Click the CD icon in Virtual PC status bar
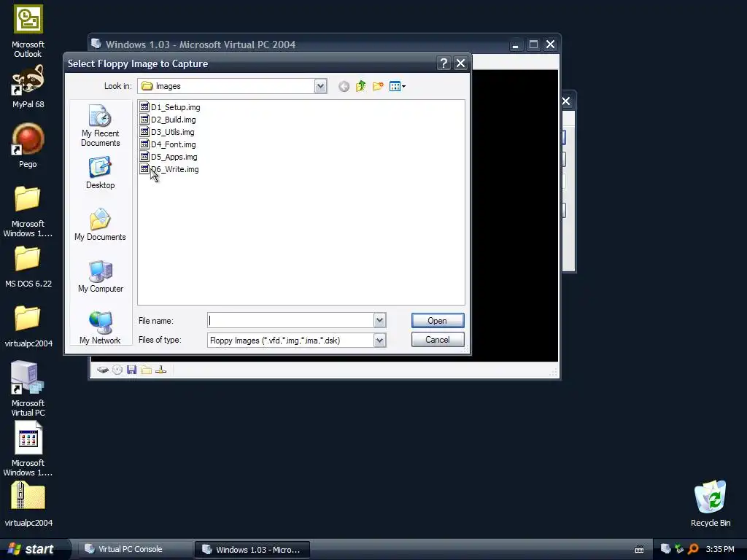Screen dimensions: 747x560 pos(117,370)
